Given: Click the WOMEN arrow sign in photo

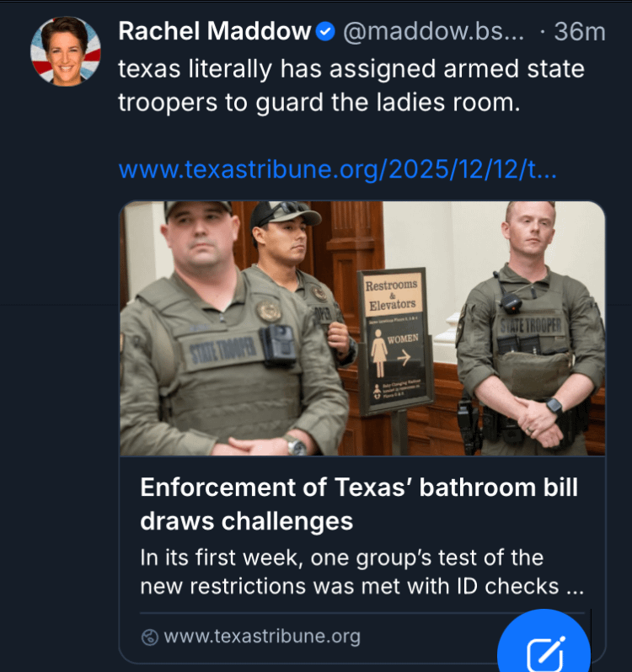Looking at the screenshot, I should coord(395,349).
